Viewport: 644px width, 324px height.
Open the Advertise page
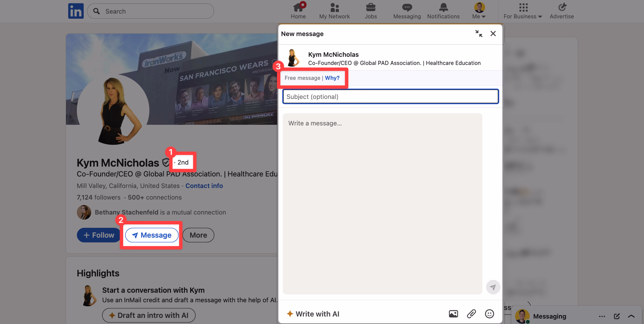562,11
